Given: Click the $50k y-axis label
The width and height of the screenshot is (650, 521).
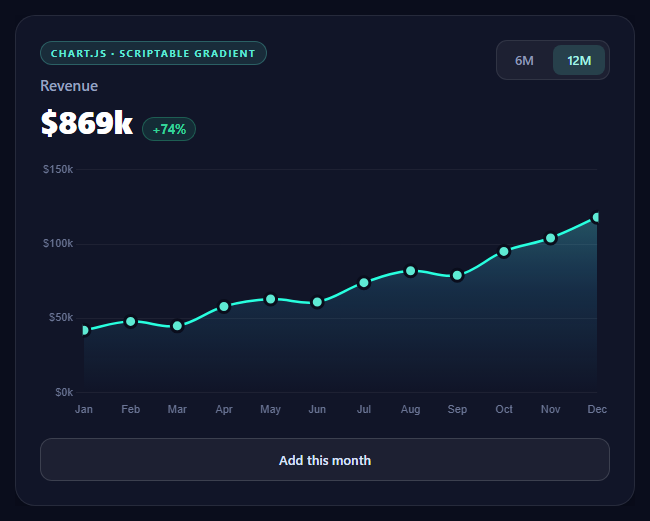Looking at the screenshot, I should [61, 317].
